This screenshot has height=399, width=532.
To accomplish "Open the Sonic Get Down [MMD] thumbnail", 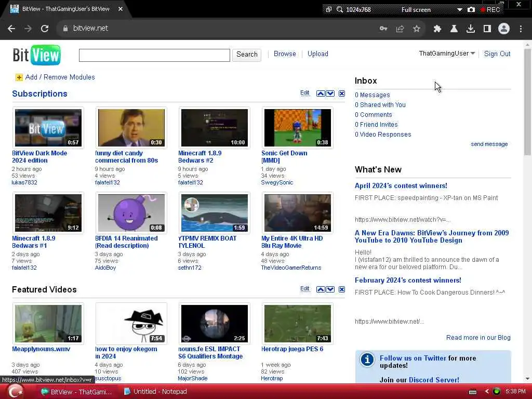I will [298, 128].
